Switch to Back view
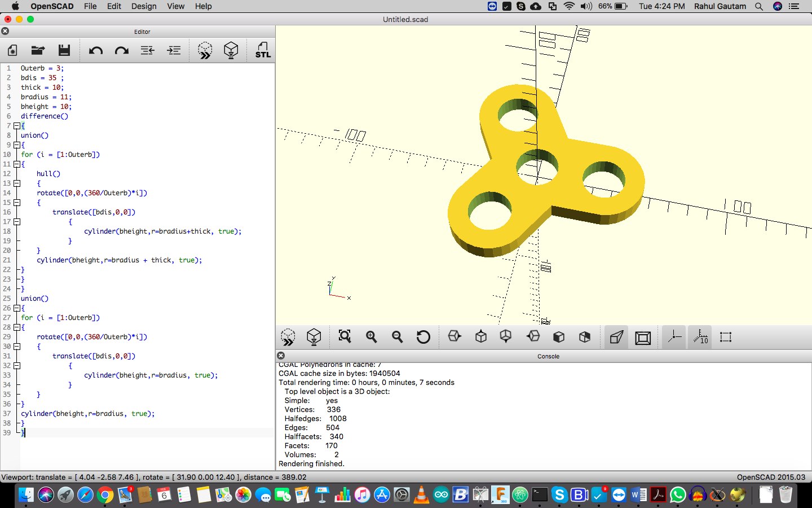The height and width of the screenshot is (508, 812). tap(585, 337)
